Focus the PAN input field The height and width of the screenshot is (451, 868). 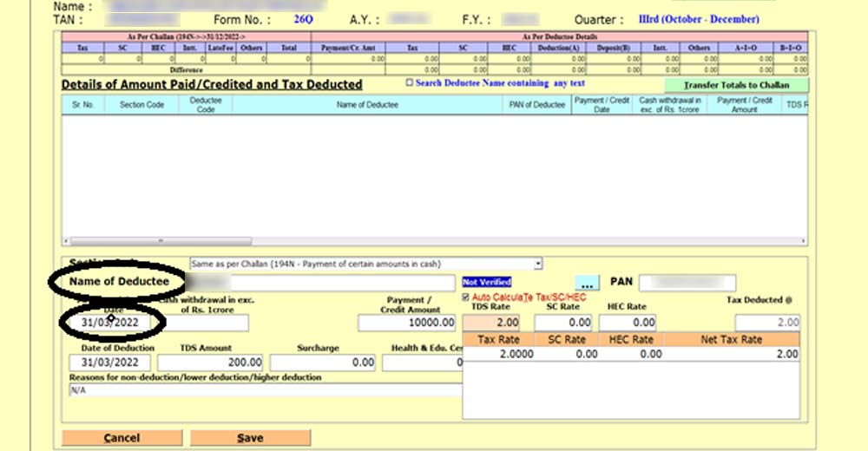tap(693, 284)
